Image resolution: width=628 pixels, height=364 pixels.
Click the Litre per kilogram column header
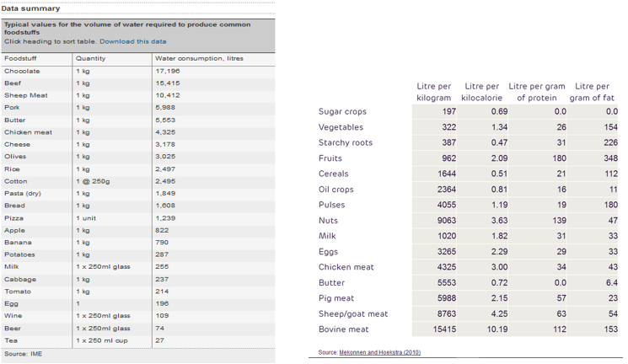[434, 92]
